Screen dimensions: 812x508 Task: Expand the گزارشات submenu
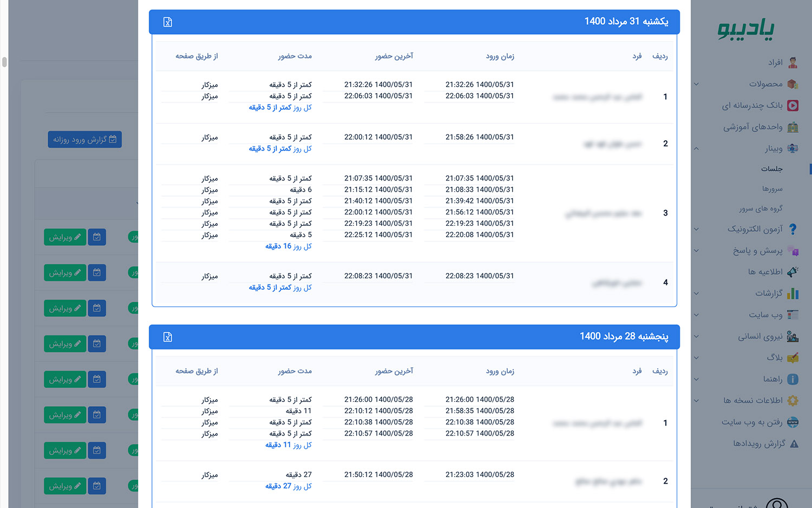click(697, 294)
